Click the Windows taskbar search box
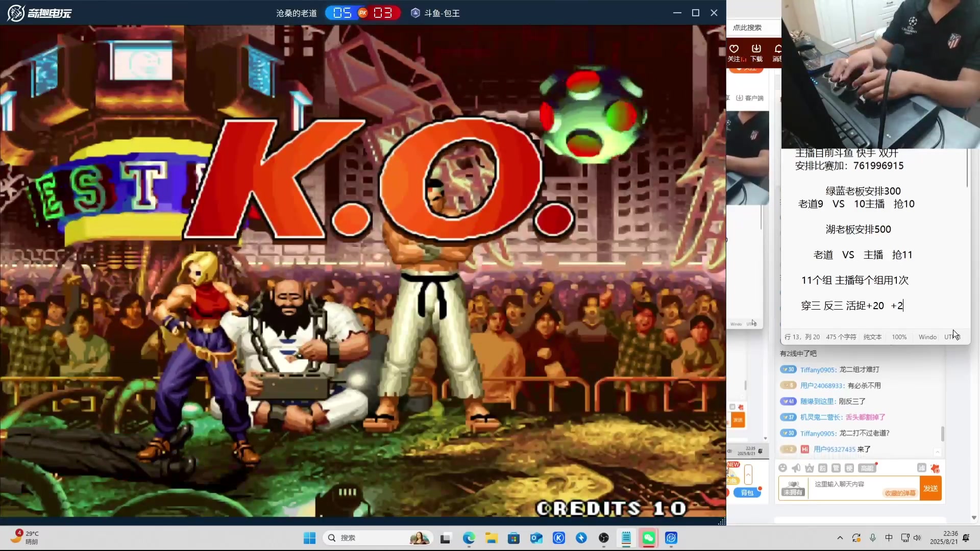 point(378,538)
